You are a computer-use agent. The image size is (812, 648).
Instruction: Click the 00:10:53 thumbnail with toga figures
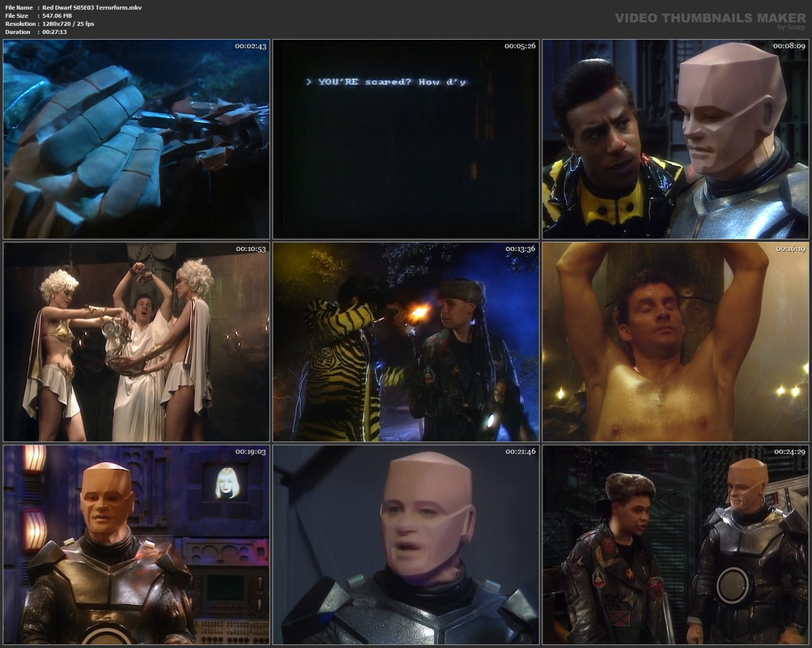click(x=137, y=343)
